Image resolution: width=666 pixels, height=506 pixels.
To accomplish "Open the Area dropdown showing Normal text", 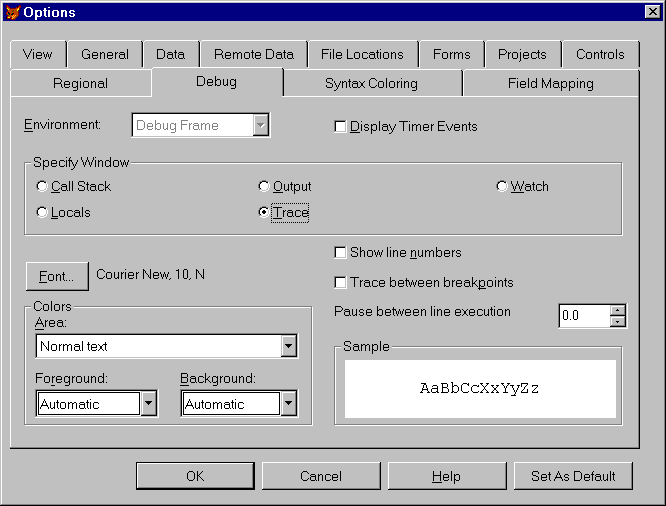I will pos(289,347).
